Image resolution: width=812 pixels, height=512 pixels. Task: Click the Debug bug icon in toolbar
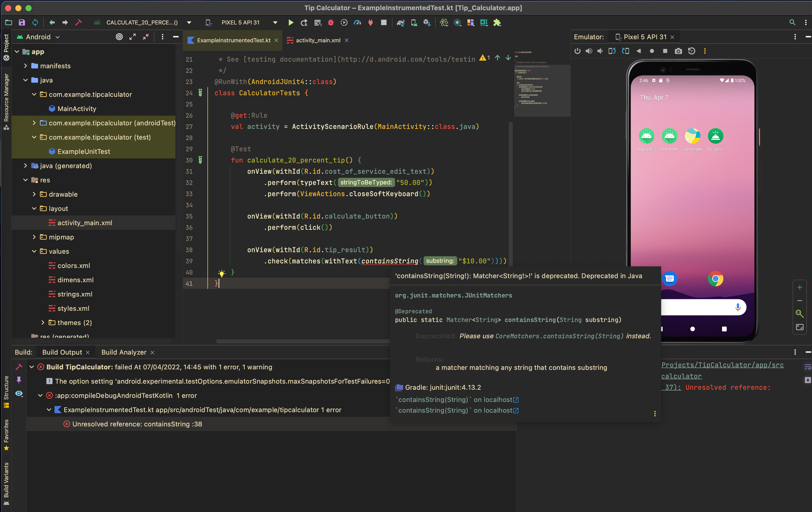click(331, 23)
